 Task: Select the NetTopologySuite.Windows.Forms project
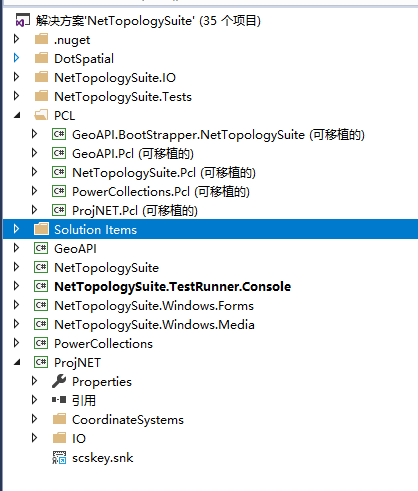point(154,306)
